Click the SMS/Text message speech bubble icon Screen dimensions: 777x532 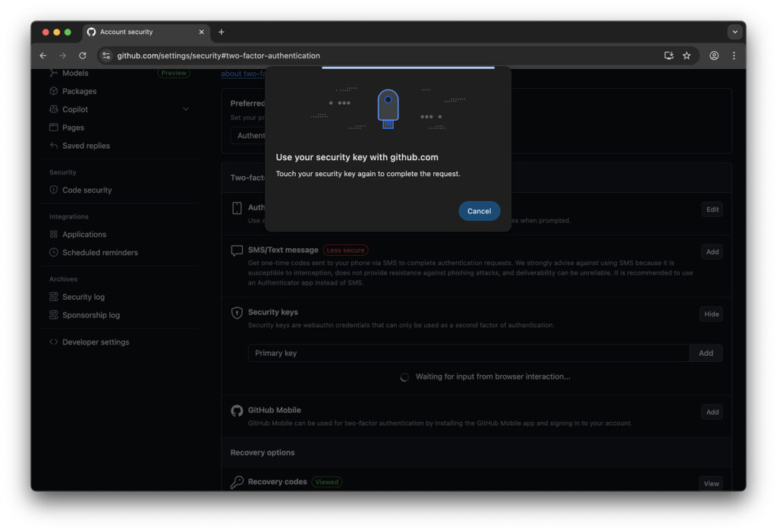tap(237, 250)
